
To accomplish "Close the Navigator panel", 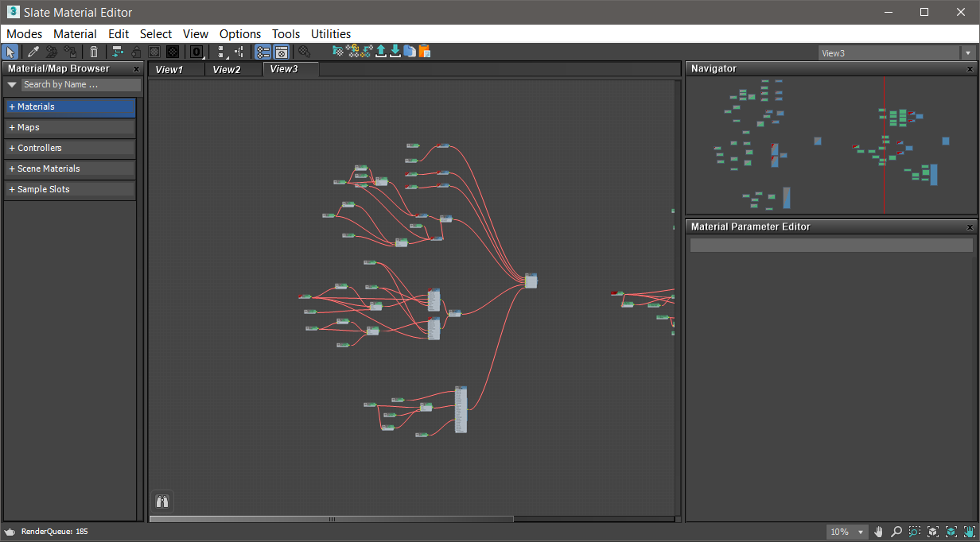I will [970, 69].
